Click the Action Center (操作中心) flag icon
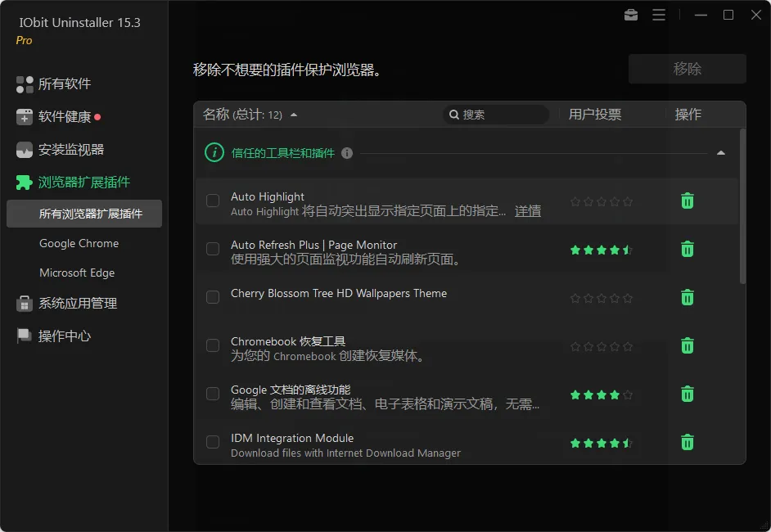 24,336
